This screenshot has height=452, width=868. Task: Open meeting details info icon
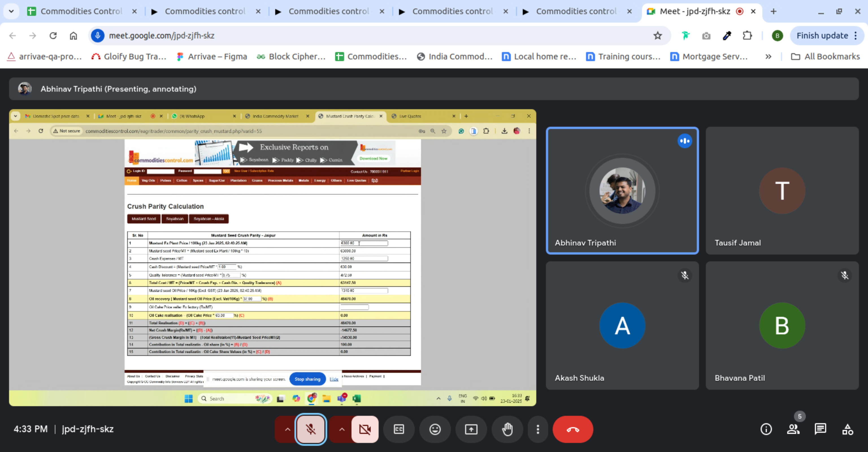(x=766, y=429)
